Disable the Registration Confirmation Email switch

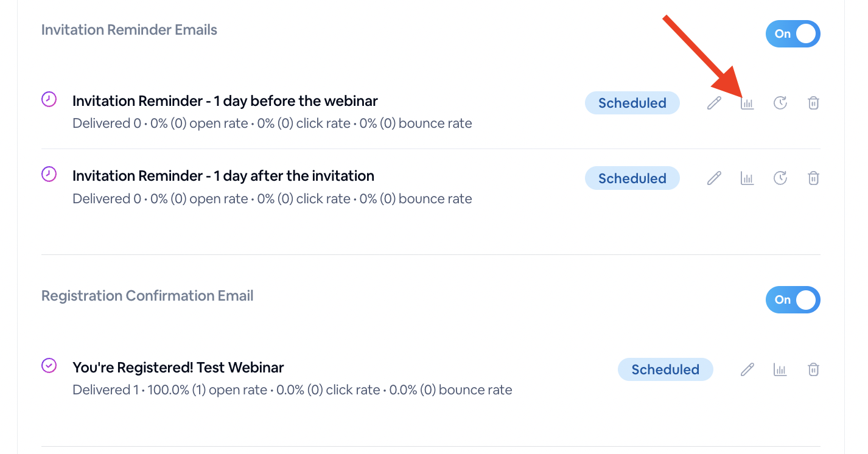click(793, 300)
